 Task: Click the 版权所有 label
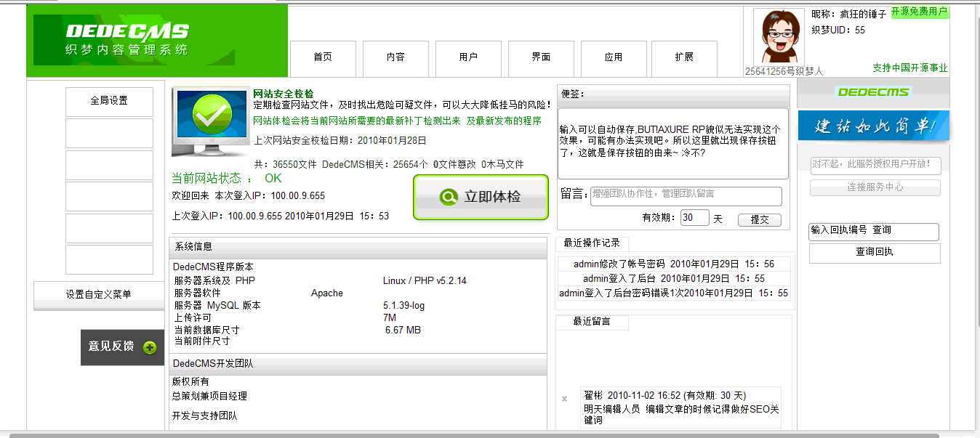click(190, 382)
